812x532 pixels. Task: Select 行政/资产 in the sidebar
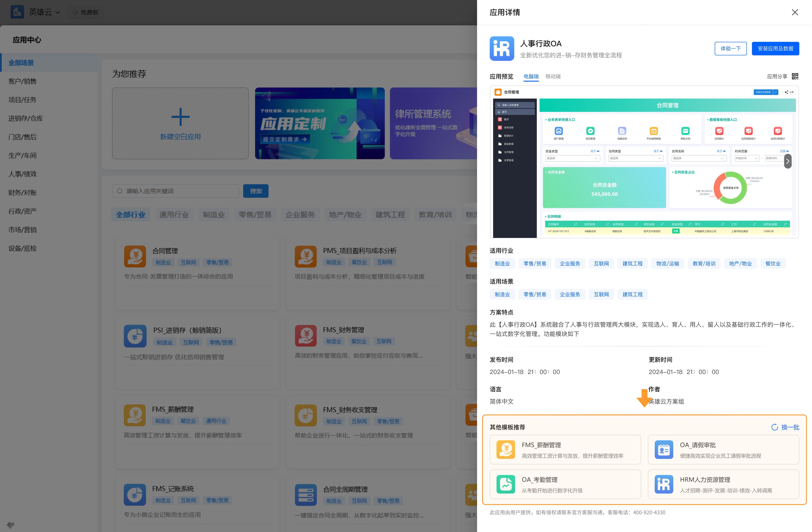coord(49,211)
